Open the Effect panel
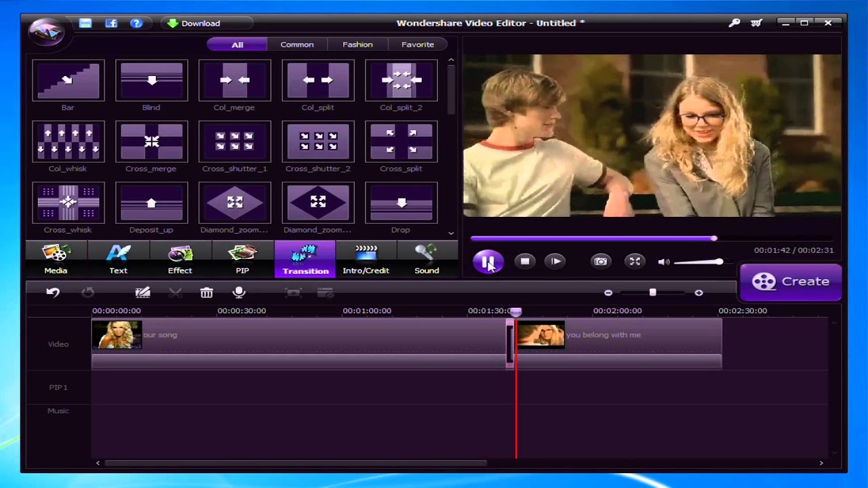Viewport: 868px width, 488px height. [180, 259]
